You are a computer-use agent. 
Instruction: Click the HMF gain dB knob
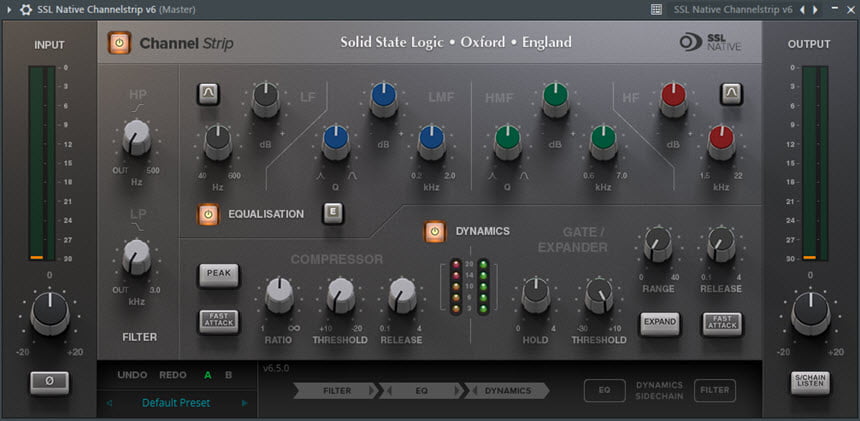click(x=556, y=99)
